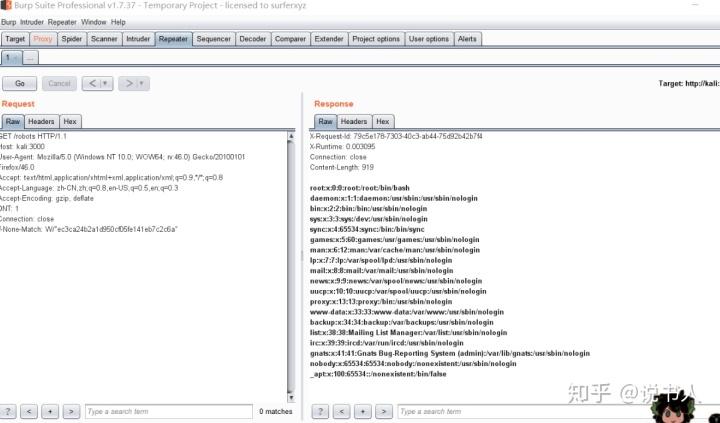Open the Project options tab
This screenshot has height=423, width=720.
tap(376, 39)
